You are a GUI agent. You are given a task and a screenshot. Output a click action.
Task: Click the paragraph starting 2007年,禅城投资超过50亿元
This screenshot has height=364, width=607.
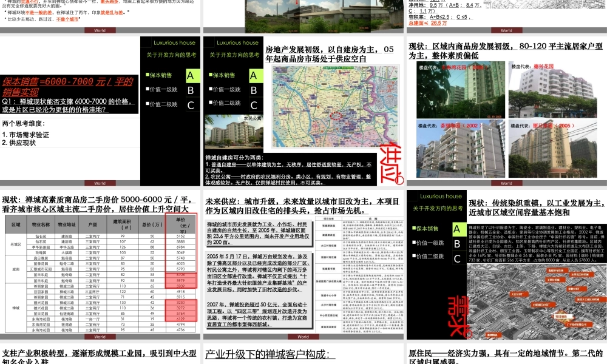pos(257,314)
